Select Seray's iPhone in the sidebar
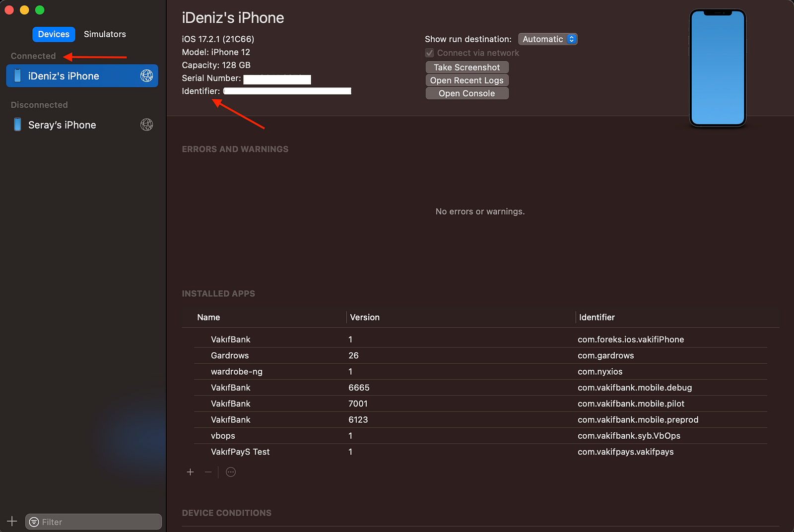This screenshot has width=794, height=532. pos(62,125)
